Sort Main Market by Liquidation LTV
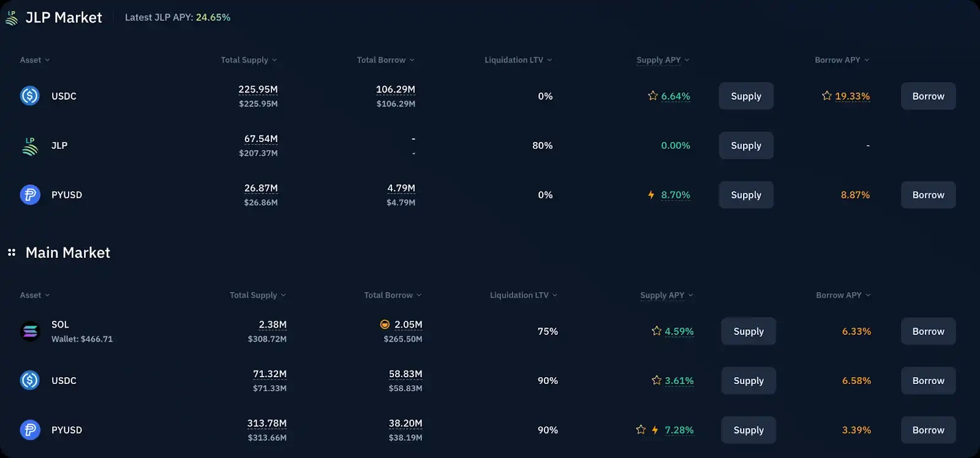This screenshot has width=980, height=458. coord(523,295)
